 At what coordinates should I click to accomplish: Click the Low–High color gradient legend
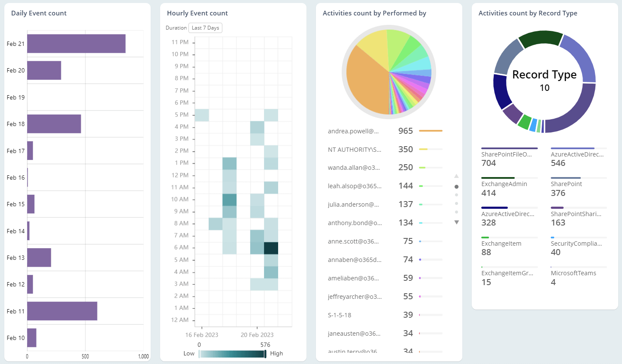tap(232, 353)
